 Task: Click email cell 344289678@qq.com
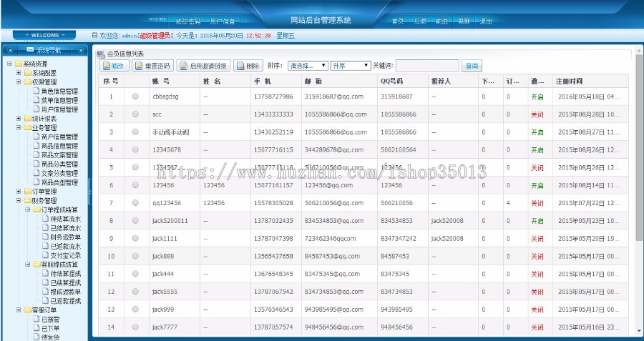[334, 150]
